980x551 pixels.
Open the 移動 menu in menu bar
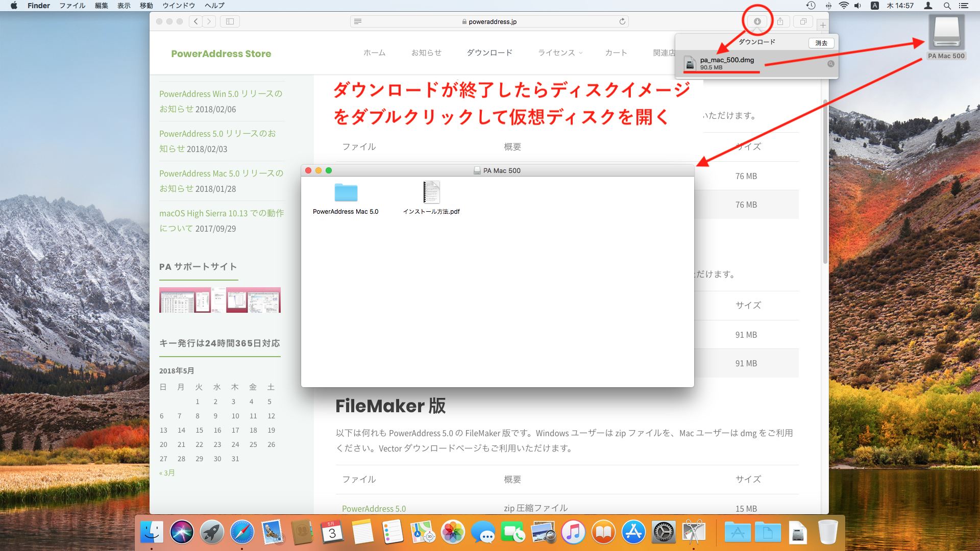pyautogui.click(x=146, y=6)
